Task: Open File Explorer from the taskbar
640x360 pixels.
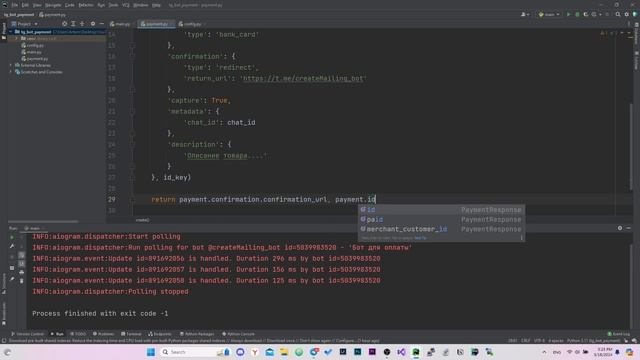Action: click(284, 352)
